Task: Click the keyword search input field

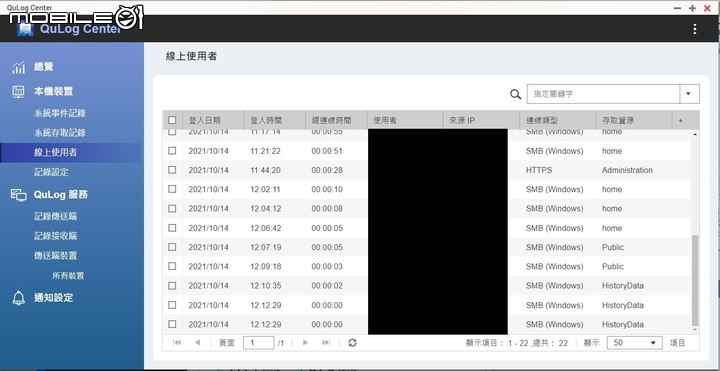Action: pos(603,94)
